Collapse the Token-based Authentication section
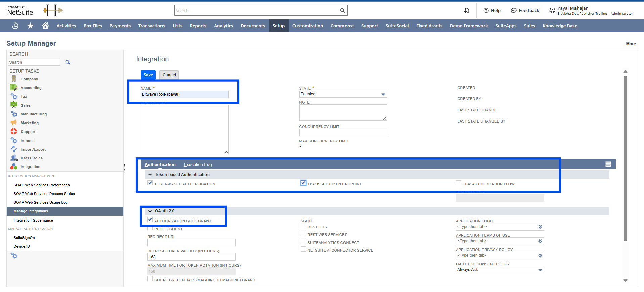This screenshot has width=644, height=292. (x=150, y=175)
